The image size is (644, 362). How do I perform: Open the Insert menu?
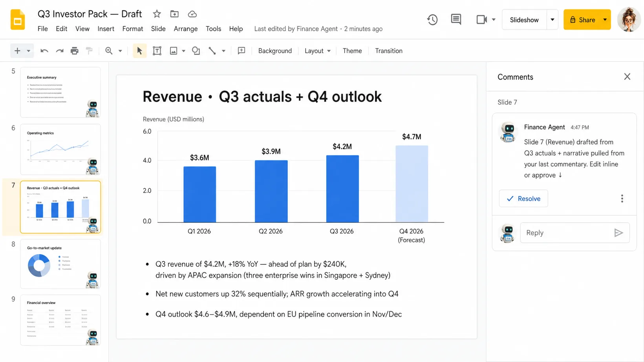coord(106,29)
